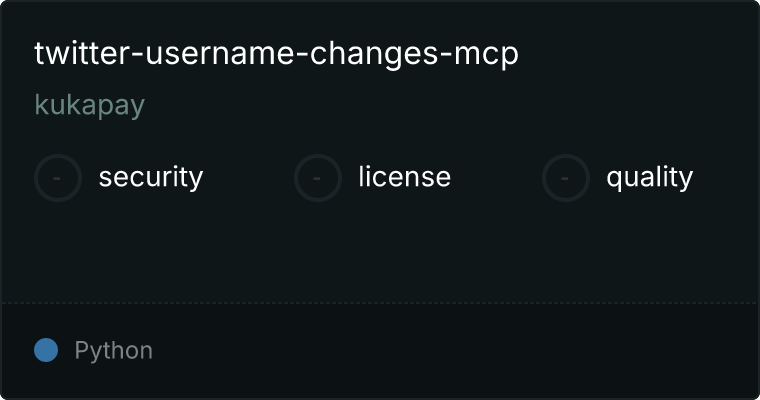The image size is (760, 400).
Task: Open the twitter-username-changes-mcp title link
Action: coord(276,54)
